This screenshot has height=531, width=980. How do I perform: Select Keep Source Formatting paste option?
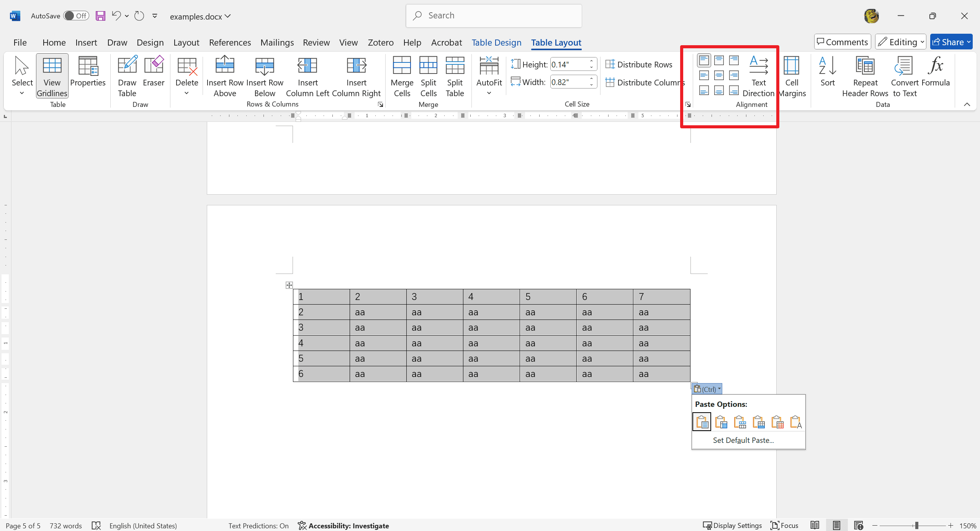(702, 422)
